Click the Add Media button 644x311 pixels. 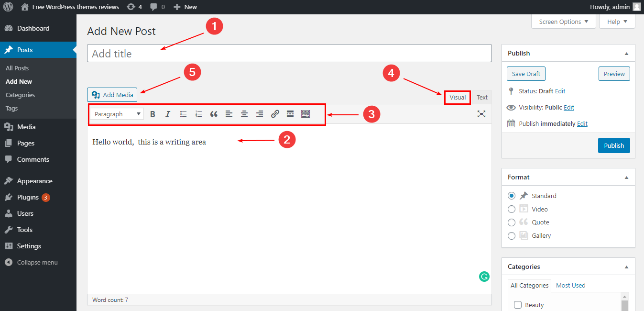click(x=112, y=95)
